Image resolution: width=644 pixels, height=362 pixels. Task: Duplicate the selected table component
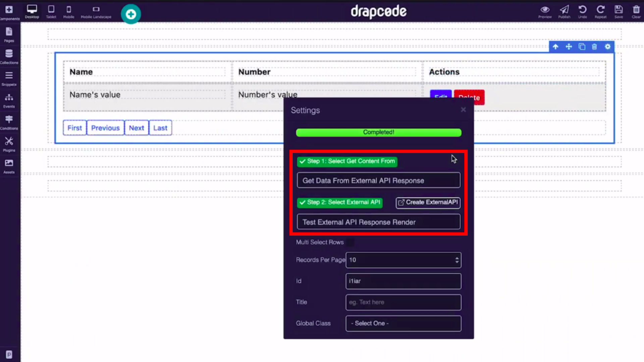pyautogui.click(x=582, y=47)
